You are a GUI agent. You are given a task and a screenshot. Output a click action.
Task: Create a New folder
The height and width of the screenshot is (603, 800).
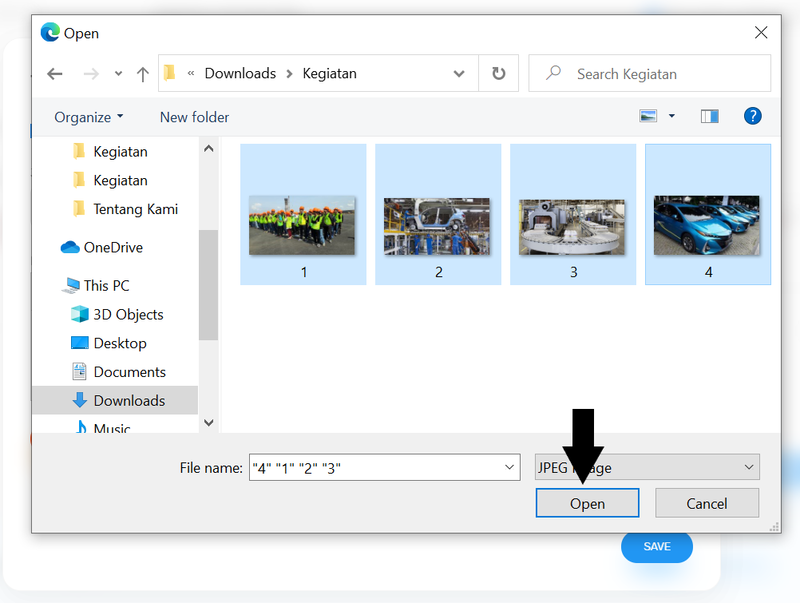pyautogui.click(x=194, y=117)
